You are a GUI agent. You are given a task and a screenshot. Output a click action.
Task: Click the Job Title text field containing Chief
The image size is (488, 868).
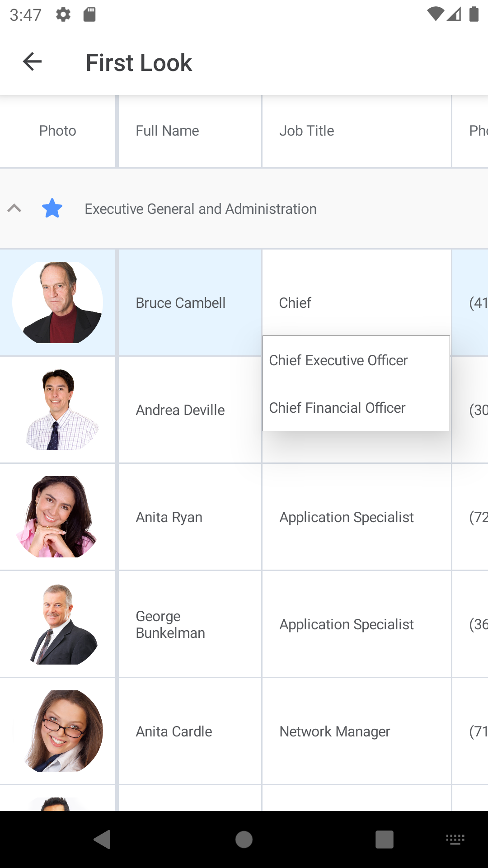tap(356, 303)
